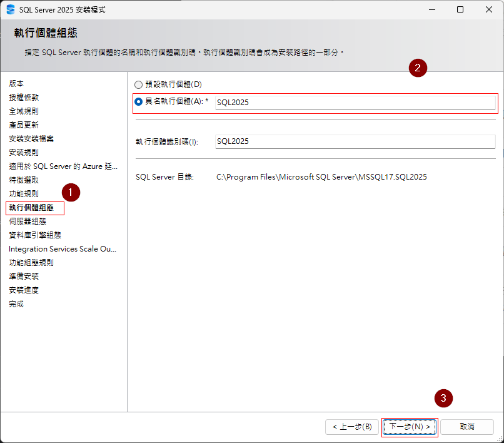
Task: Select the 具名執行個體(A) radio button
Action: tap(138, 101)
